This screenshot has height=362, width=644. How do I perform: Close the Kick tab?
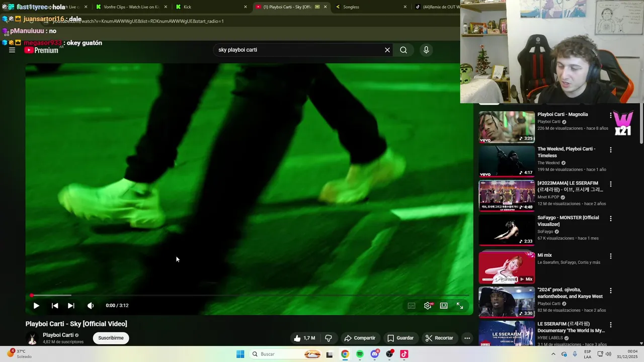pyautogui.click(x=246, y=7)
